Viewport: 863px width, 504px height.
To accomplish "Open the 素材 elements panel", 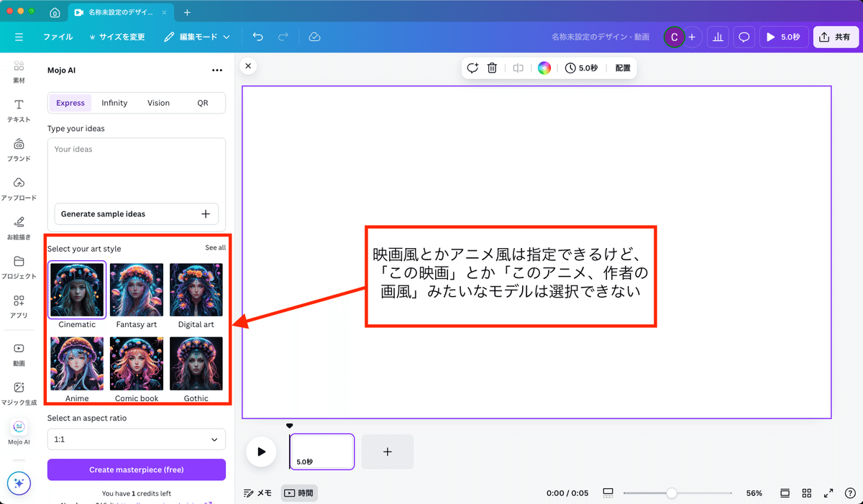I will [x=19, y=72].
